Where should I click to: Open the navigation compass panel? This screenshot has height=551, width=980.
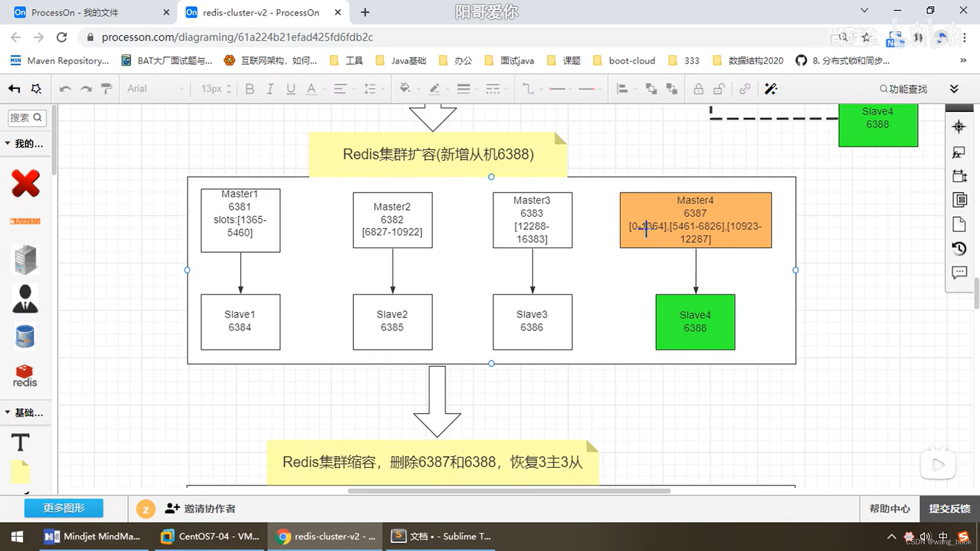[959, 127]
